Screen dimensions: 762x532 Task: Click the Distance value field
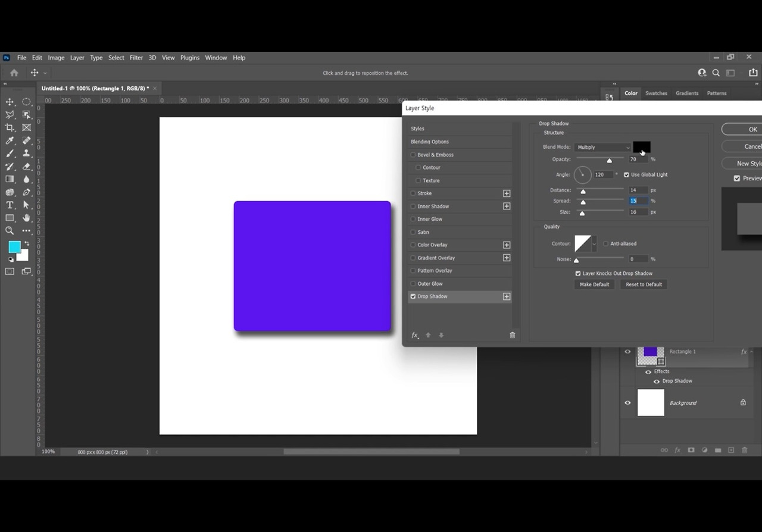[638, 190]
